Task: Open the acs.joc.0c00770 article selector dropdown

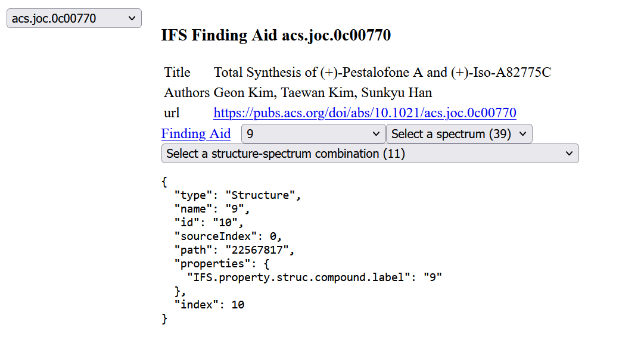Action: point(74,18)
